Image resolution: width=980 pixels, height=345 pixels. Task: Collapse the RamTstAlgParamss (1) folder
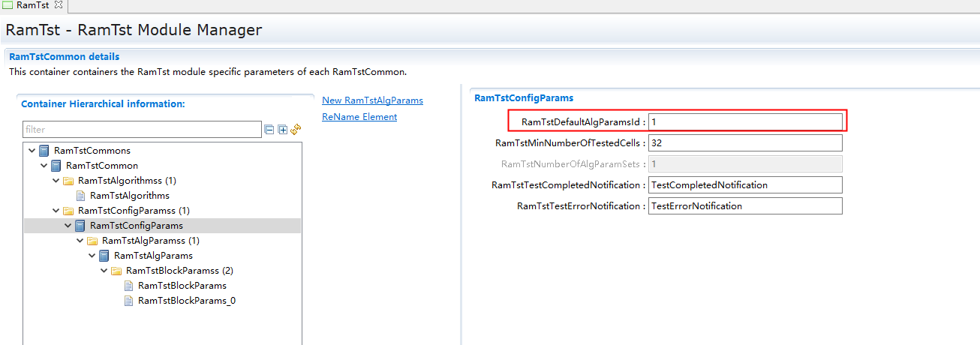pyautogui.click(x=80, y=241)
